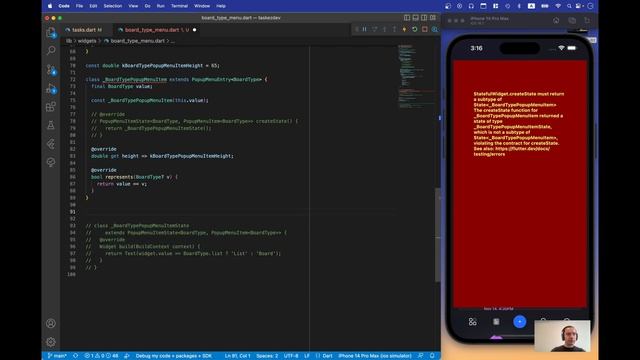The width and height of the screenshot is (640, 360).
Task: Open the Testing flask view
Action: [x=51, y=125]
